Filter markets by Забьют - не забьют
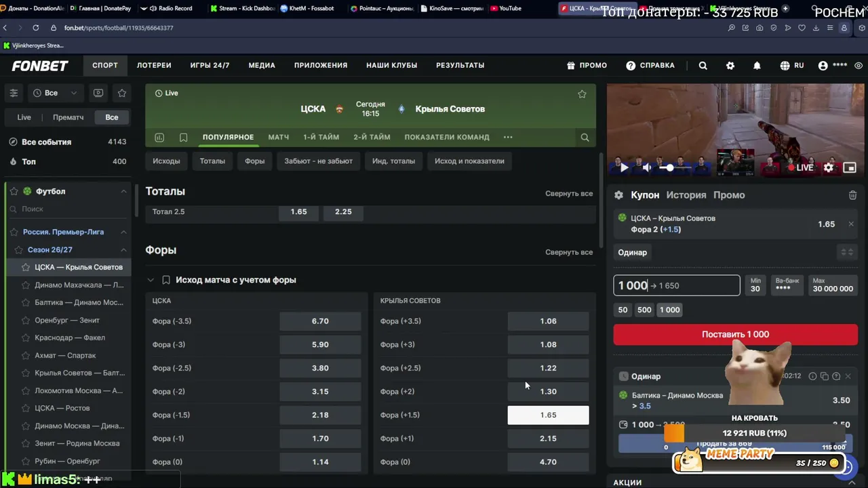This screenshot has width=868, height=488. click(318, 161)
